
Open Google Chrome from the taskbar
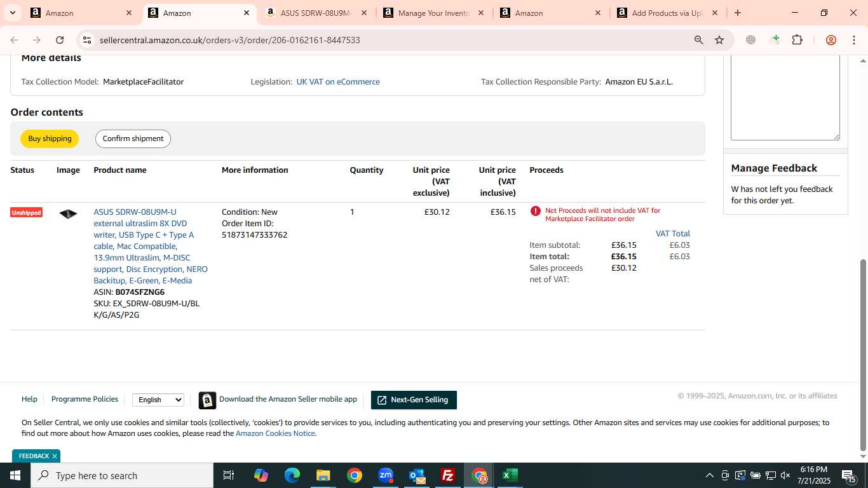(354, 475)
